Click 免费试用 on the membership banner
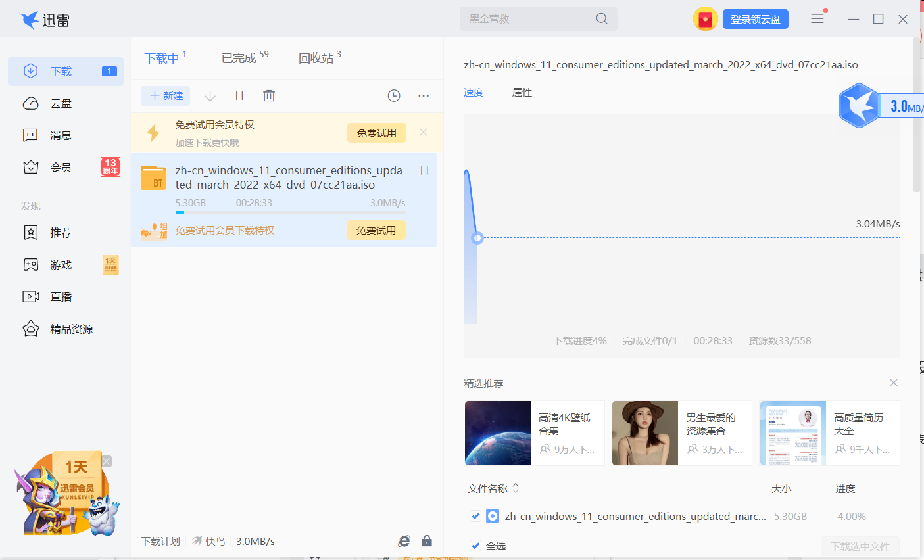This screenshot has height=560, width=924. click(376, 133)
